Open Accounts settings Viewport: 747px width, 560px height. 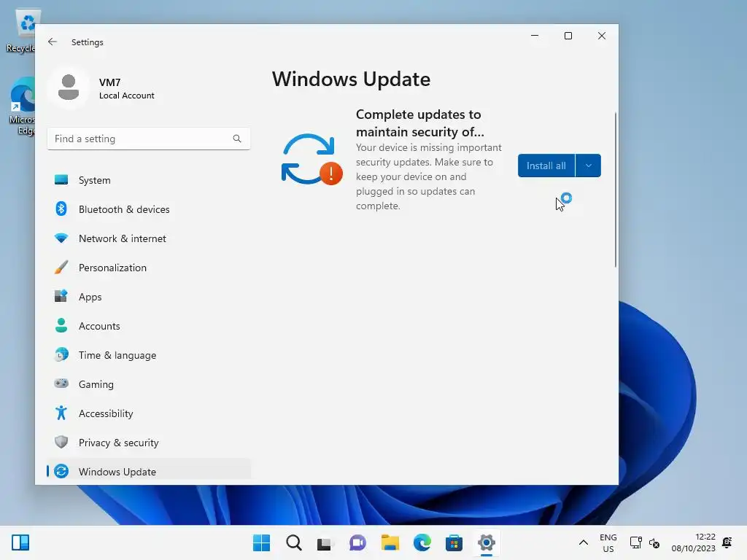pos(149,326)
